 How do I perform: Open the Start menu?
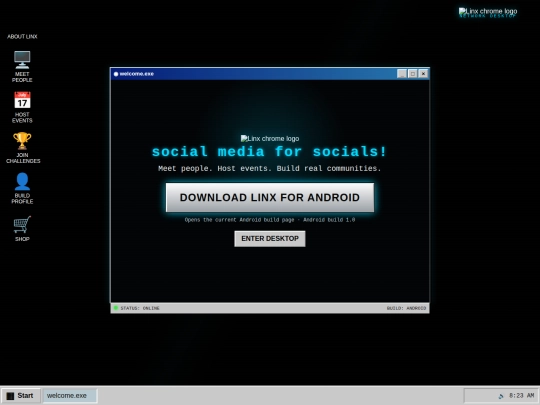tap(21, 396)
